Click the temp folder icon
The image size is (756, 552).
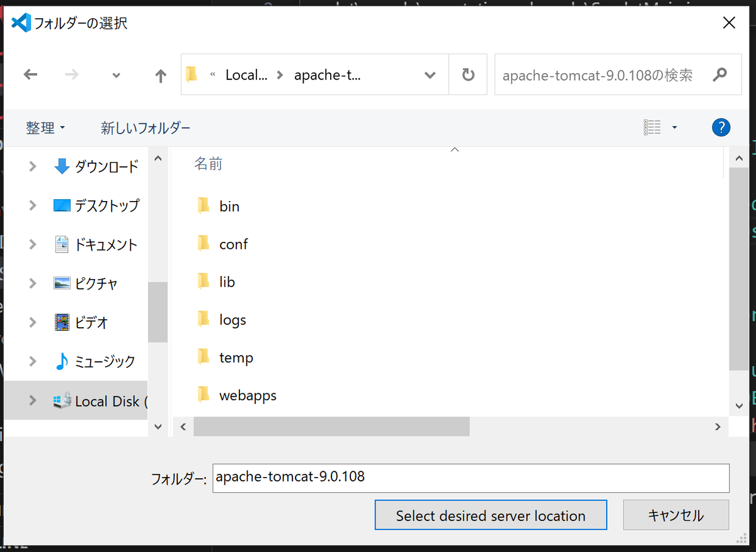point(203,357)
